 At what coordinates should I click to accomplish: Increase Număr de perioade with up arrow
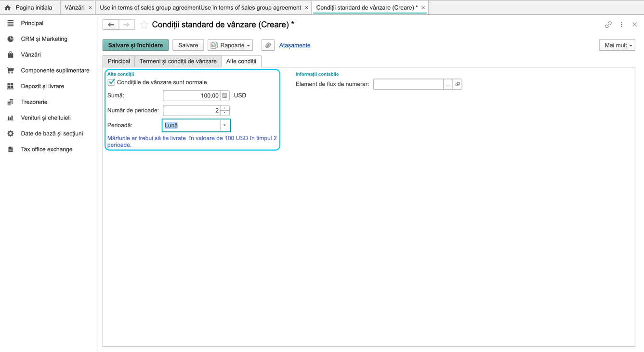tap(224, 108)
